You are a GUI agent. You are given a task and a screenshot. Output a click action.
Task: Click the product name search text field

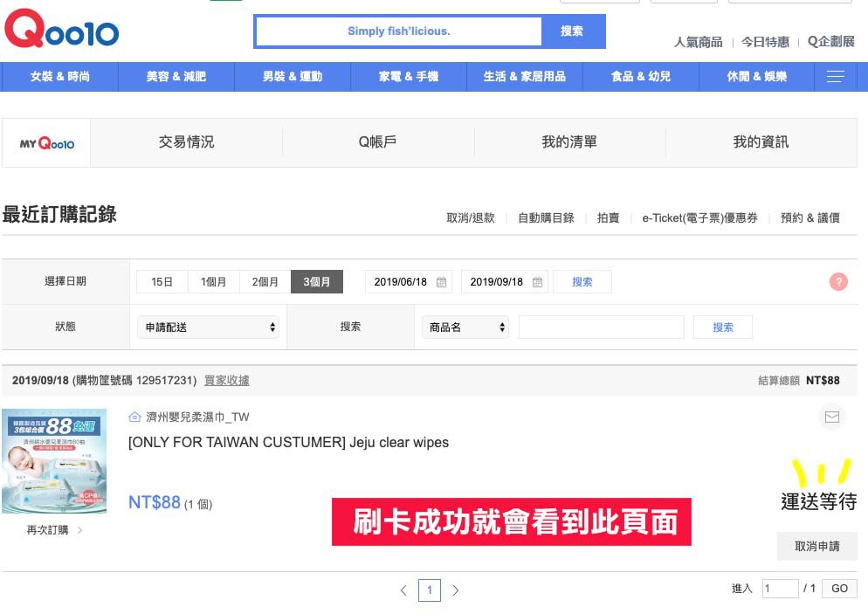(601, 328)
